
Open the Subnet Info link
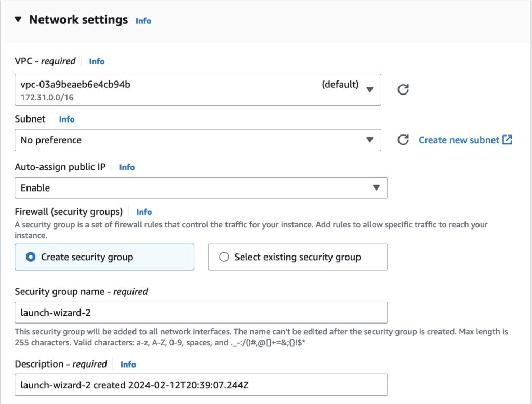(66, 119)
